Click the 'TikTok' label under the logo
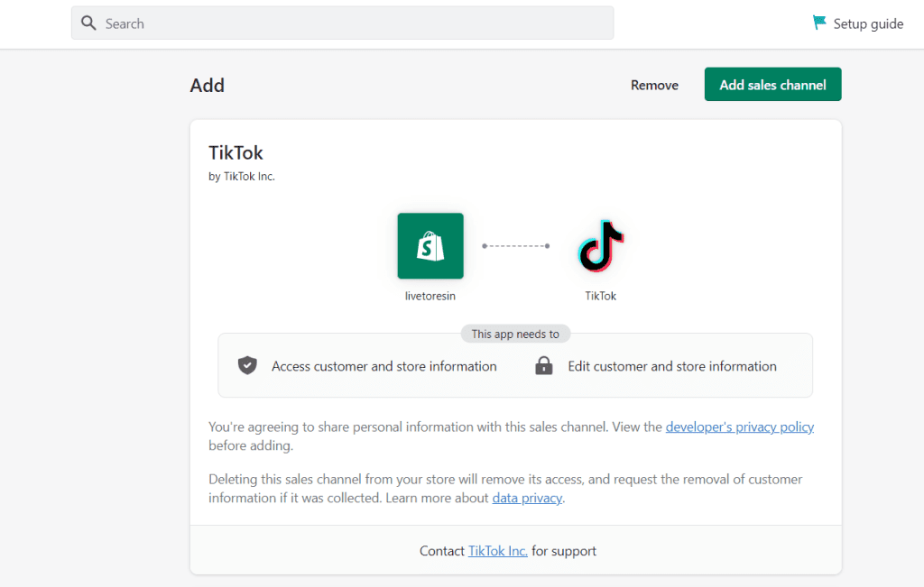Screen dimensions: 924x587 pyautogui.click(x=600, y=296)
